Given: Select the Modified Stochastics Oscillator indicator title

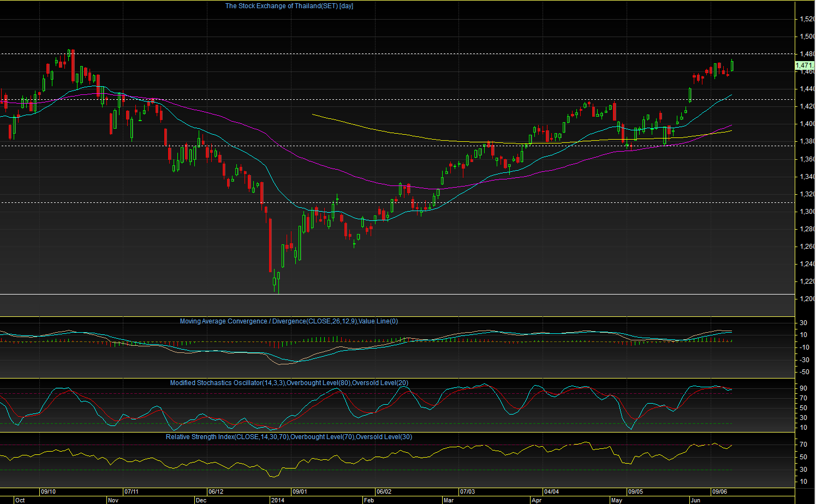Looking at the screenshot, I should click(289, 383).
